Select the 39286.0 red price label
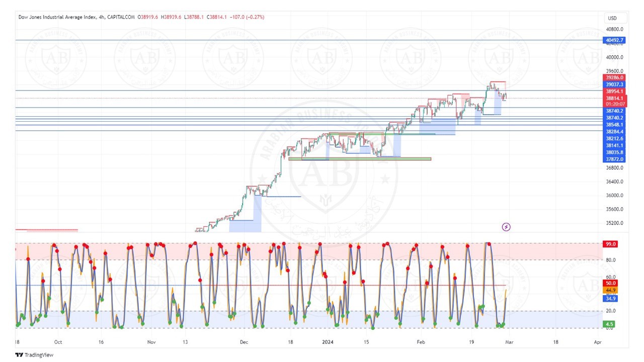Screen dimensions: 644x362 [x=614, y=78]
